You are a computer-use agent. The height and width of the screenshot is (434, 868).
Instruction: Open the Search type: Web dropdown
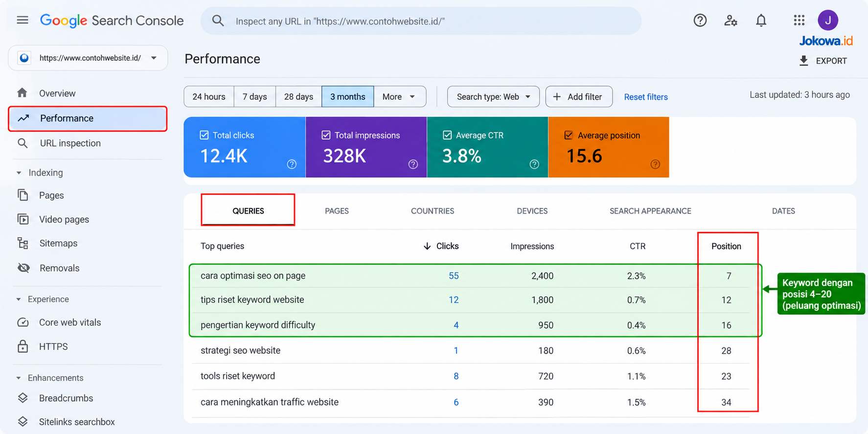tap(493, 96)
